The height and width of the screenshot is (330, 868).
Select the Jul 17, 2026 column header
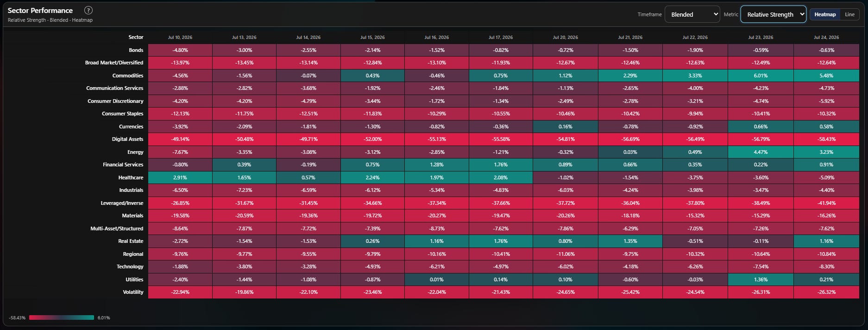[501, 37]
